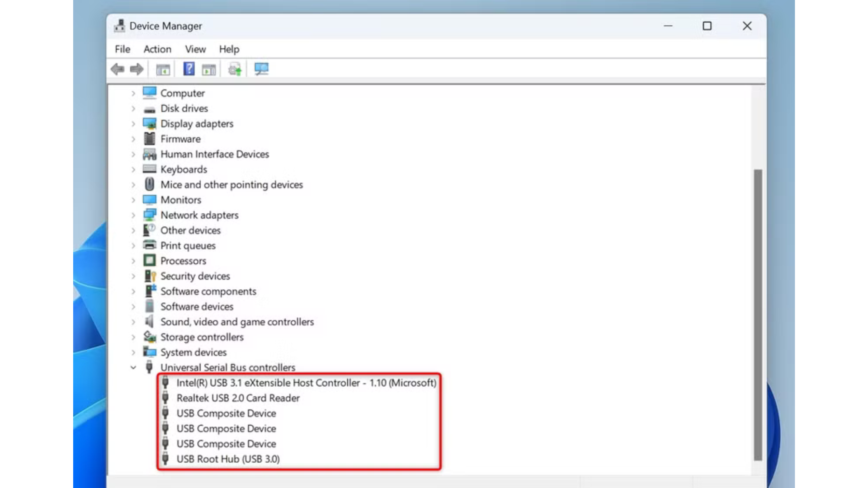Select the Firmware chip icon

click(150, 139)
